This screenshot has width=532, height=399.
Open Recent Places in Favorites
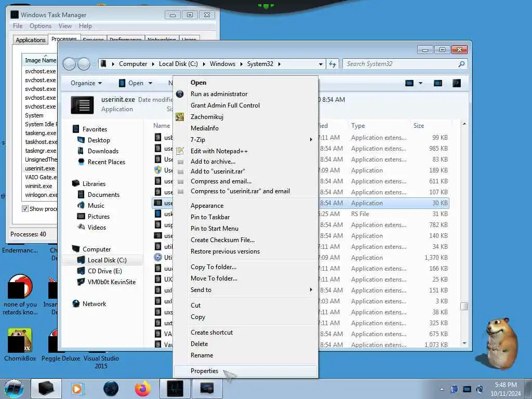pos(106,162)
